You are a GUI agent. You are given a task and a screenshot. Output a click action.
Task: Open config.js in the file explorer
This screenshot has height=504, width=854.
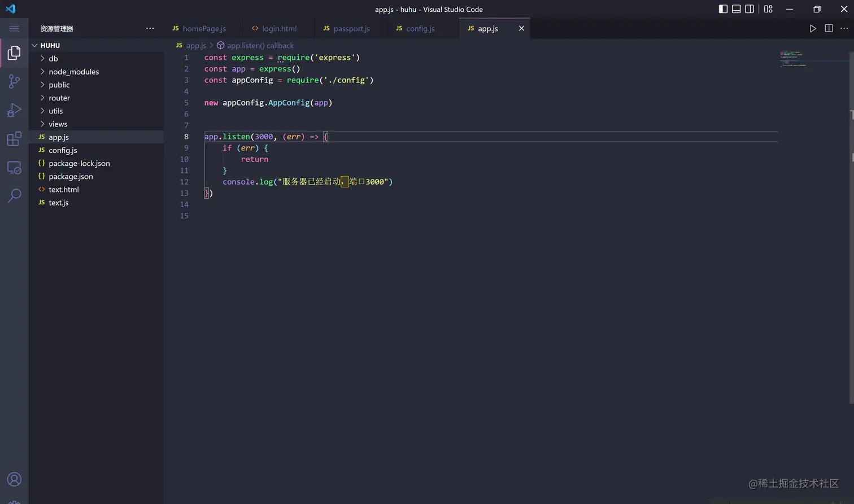[96, 150]
